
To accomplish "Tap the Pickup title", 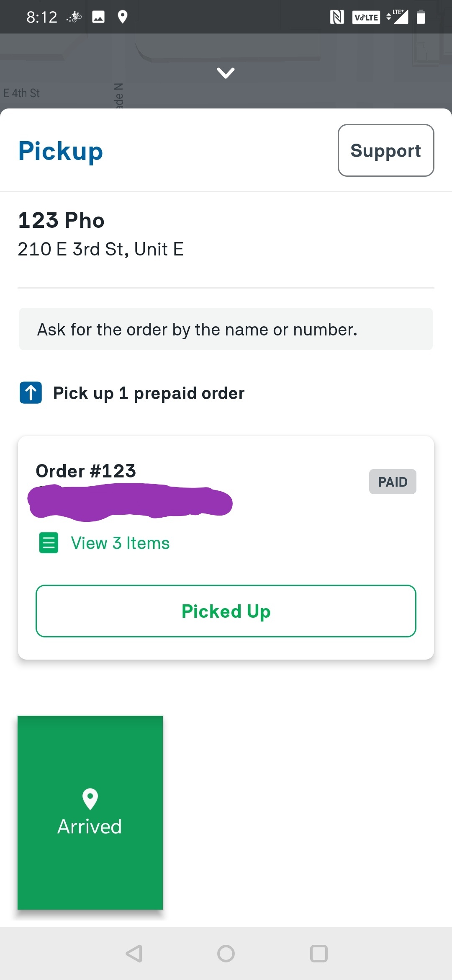I will click(60, 151).
